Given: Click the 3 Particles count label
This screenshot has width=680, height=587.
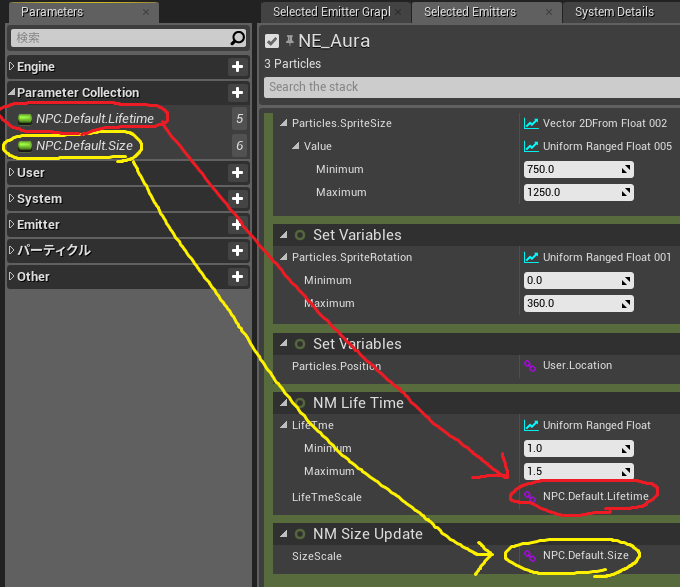Looking at the screenshot, I should point(293,64).
